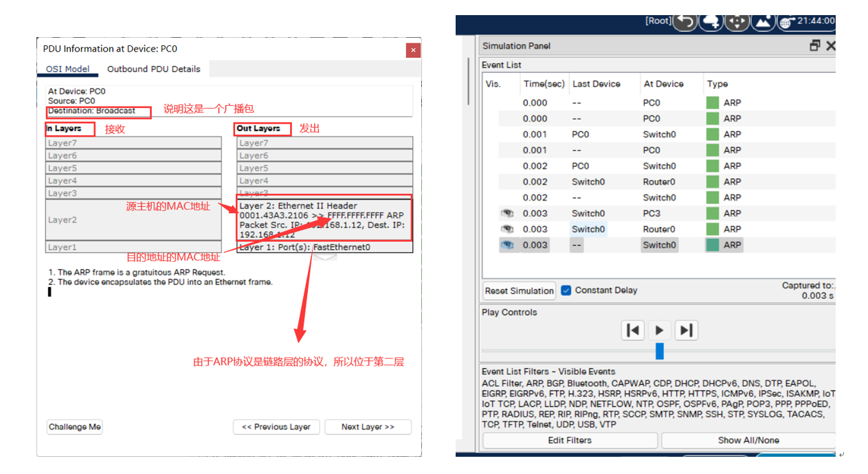This screenshot has height=474, width=868.
Task: Click PC3 cell in the event list
Action: 652,214
